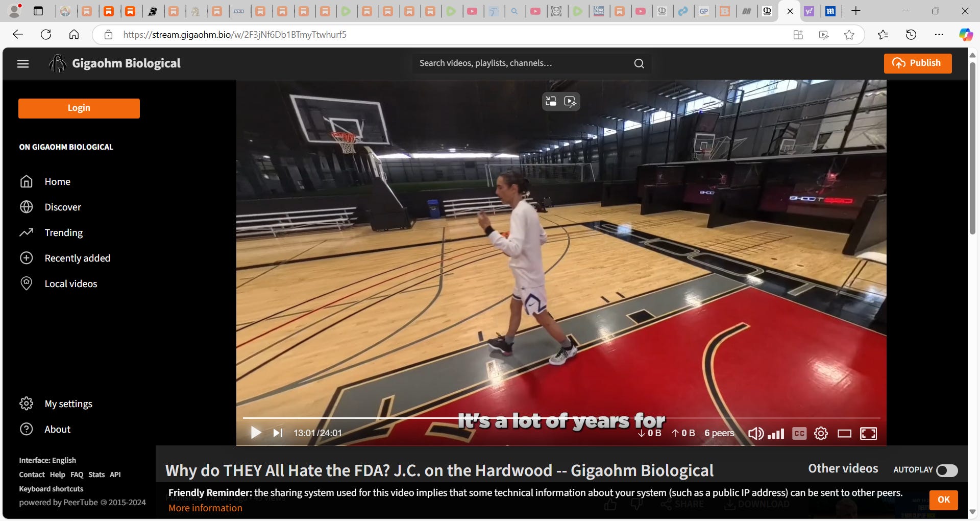Click the Publish button
The image size is (980, 521).
[x=918, y=63]
